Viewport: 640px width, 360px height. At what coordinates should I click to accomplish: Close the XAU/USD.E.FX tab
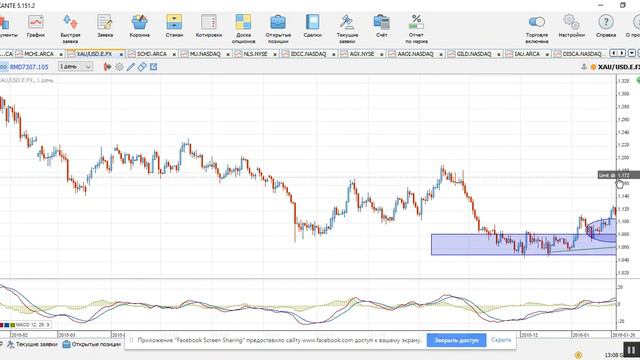tap(121, 54)
